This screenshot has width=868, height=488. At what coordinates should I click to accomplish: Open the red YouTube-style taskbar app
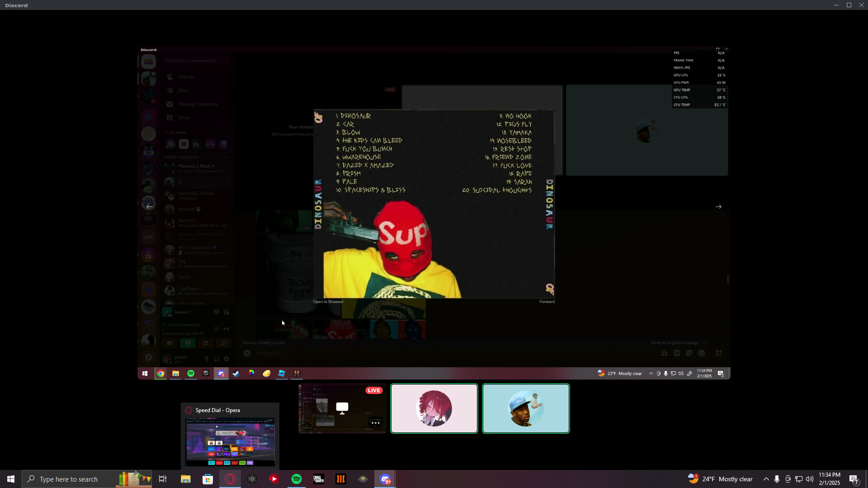[x=274, y=479]
